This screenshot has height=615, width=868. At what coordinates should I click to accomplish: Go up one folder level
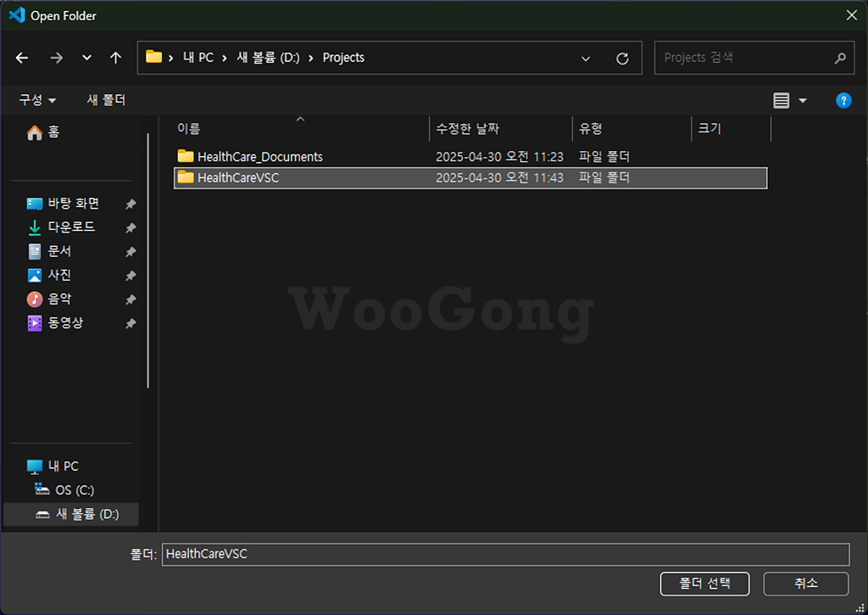click(115, 58)
